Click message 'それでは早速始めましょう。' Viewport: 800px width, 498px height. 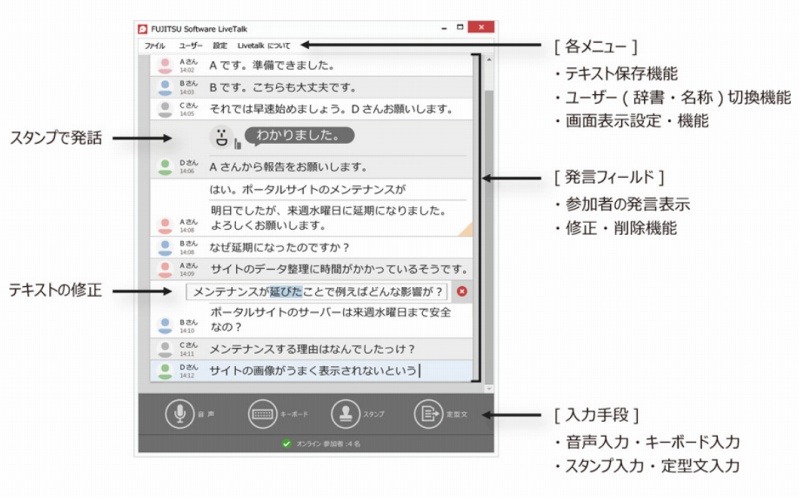coord(331,109)
